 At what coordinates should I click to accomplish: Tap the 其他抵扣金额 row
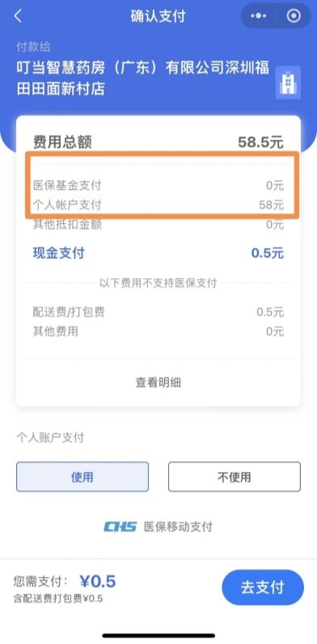[158, 225]
